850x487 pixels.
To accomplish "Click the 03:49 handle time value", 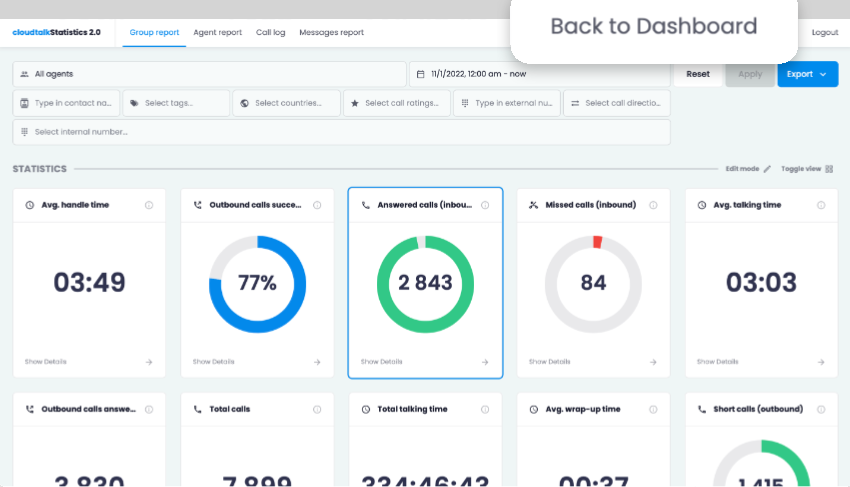I will tap(89, 283).
